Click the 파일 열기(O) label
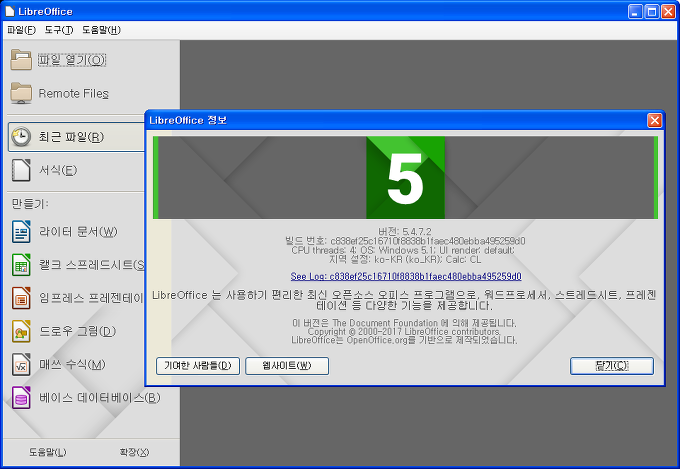The width and height of the screenshot is (680, 469). click(x=72, y=60)
